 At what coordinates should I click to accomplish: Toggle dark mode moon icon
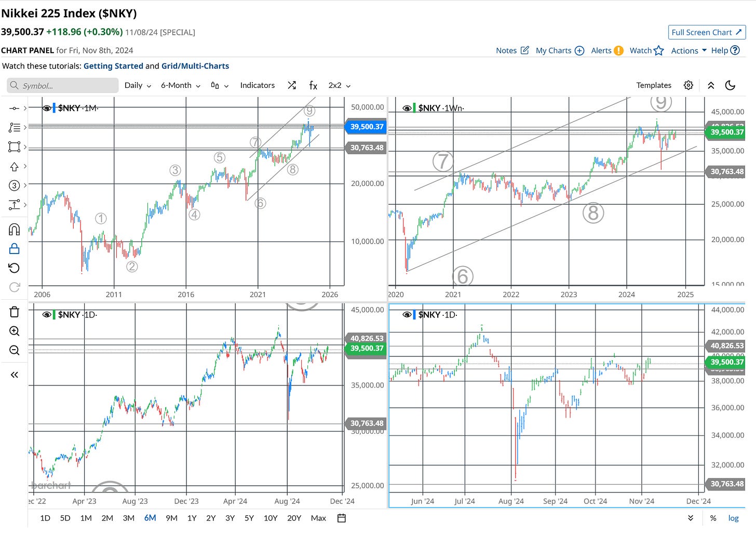pyautogui.click(x=730, y=85)
